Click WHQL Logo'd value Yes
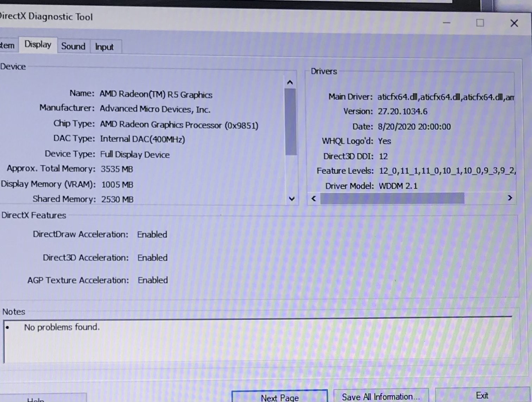This screenshot has width=532, height=402. click(x=384, y=141)
